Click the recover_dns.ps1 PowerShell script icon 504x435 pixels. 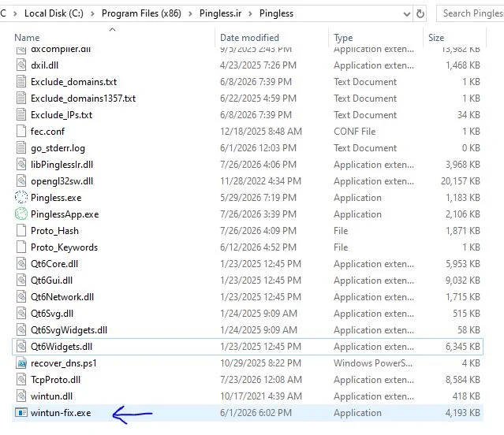point(21,363)
